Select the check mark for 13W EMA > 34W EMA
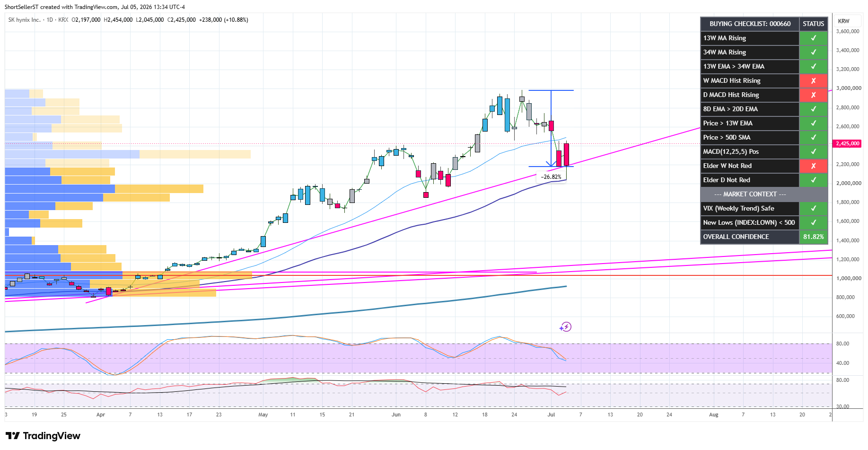868x450 pixels. pyautogui.click(x=814, y=66)
